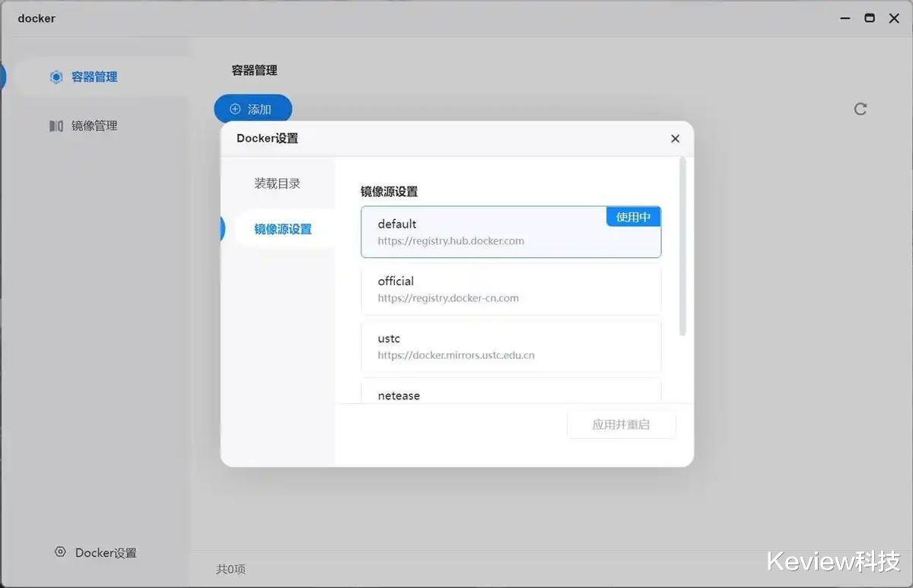Minimize the docker window

pos(845,18)
